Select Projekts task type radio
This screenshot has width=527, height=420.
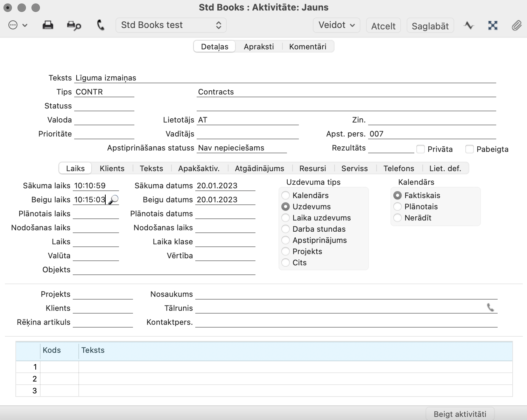click(x=286, y=251)
